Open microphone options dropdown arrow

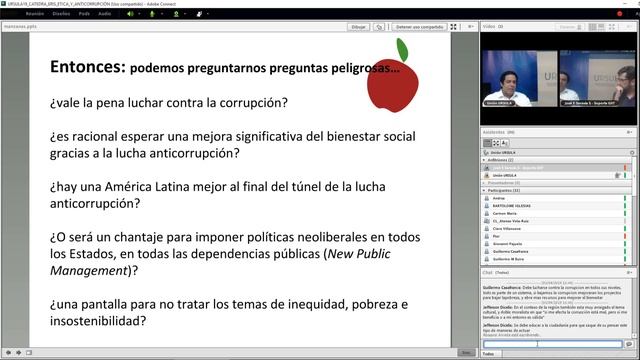162,14
